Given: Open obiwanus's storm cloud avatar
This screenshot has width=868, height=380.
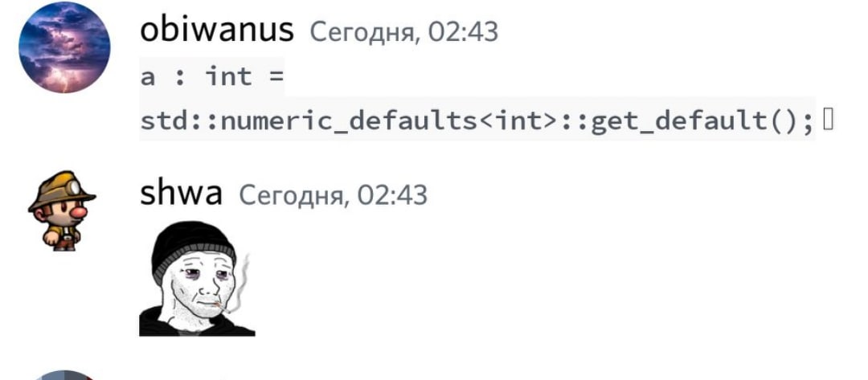Looking at the screenshot, I should point(64,47).
